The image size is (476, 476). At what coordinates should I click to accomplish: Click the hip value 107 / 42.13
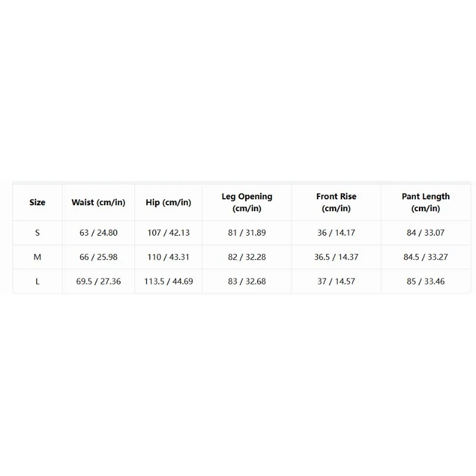[x=168, y=233]
